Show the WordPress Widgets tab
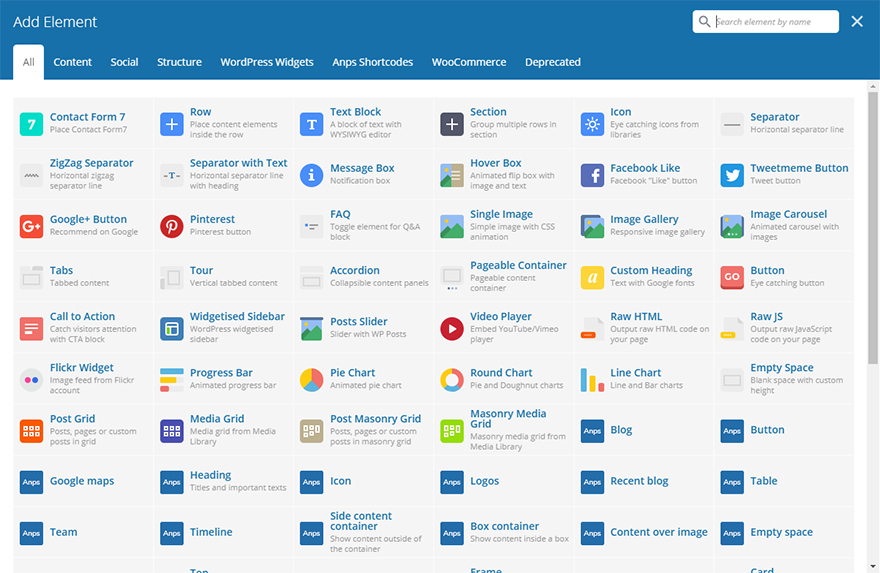Image resolution: width=880 pixels, height=573 pixels. click(x=267, y=62)
